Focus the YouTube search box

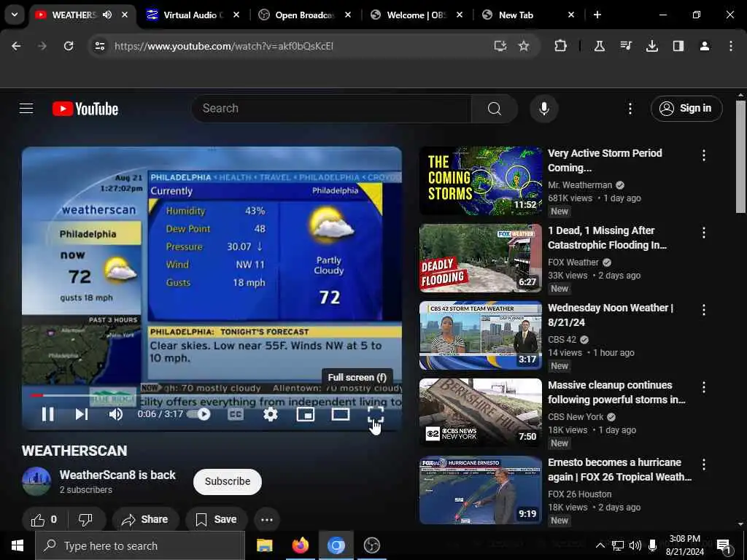click(x=331, y=109)
